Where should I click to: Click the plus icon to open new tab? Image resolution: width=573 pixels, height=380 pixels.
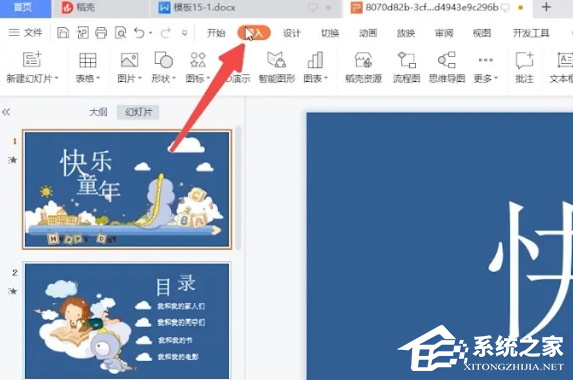point(546,7)
